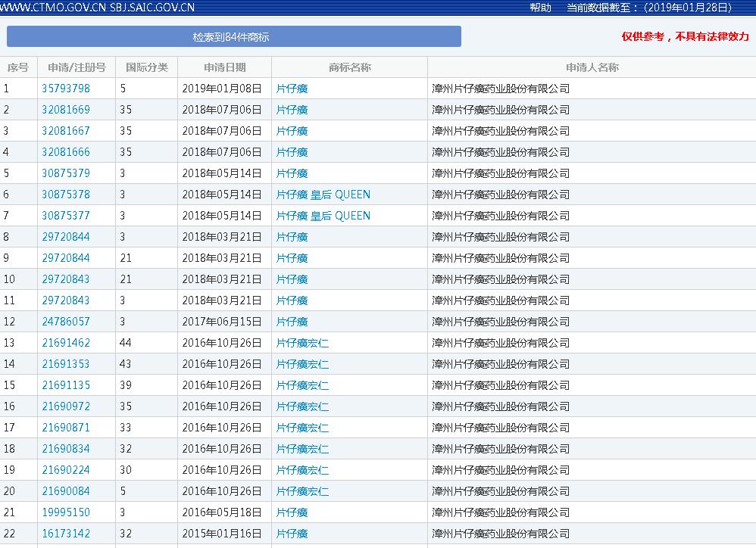Open registration number 16173142
This screenshot has width=756, height=548.
coord(66,534)
